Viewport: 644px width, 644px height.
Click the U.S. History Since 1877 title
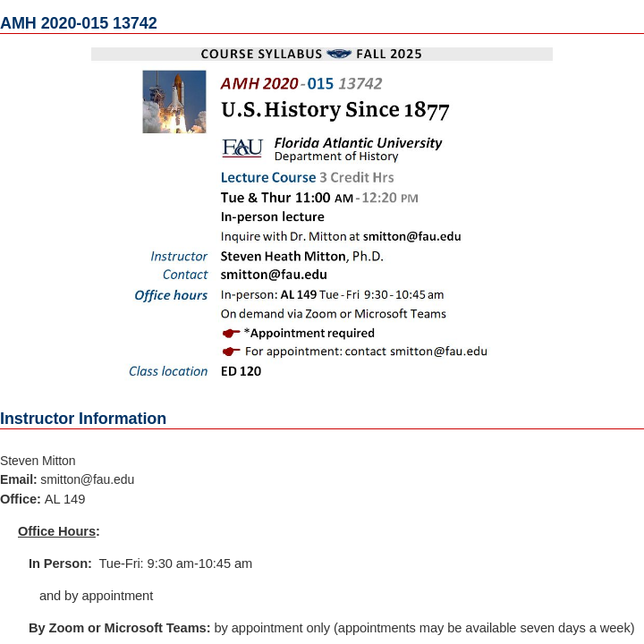(x=335, y=110)
